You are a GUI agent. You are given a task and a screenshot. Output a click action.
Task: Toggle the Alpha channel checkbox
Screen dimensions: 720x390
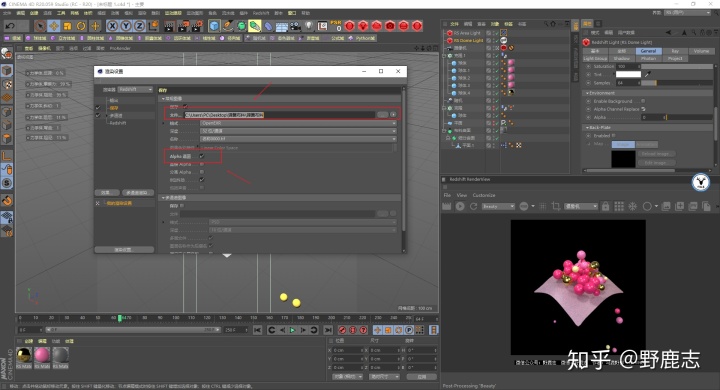click(x=202, y=156)
